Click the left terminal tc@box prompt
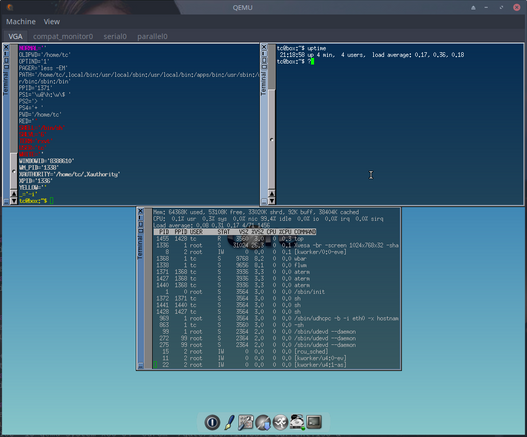This screenshot has width=527, height=437. 33,201
